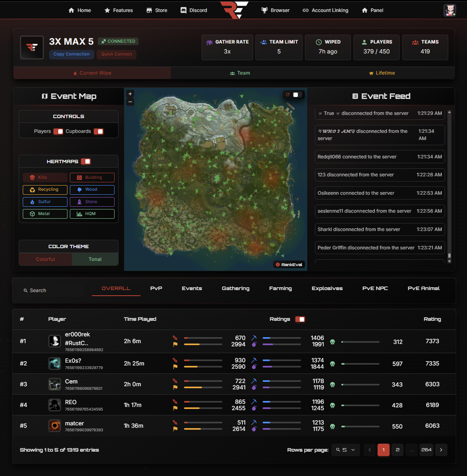Click the 3X MAX 5 server logo

[x=32, y=47]
